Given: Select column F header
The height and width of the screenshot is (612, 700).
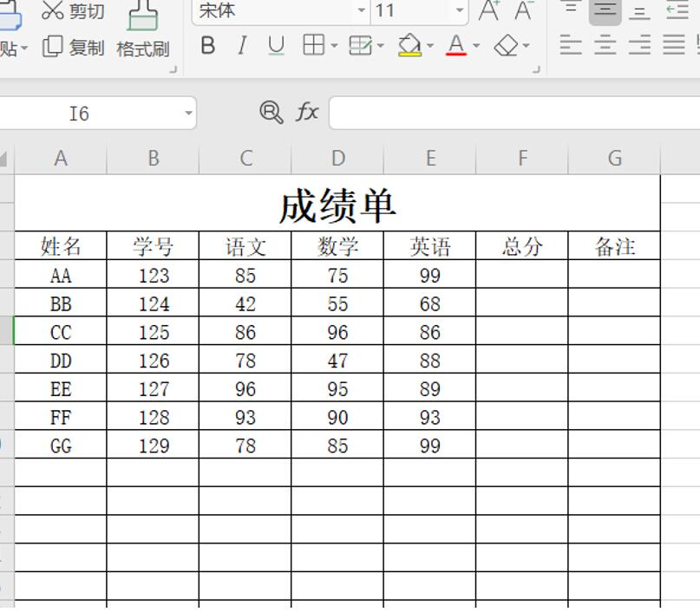Looking at the screenshot, I should 522,158.
